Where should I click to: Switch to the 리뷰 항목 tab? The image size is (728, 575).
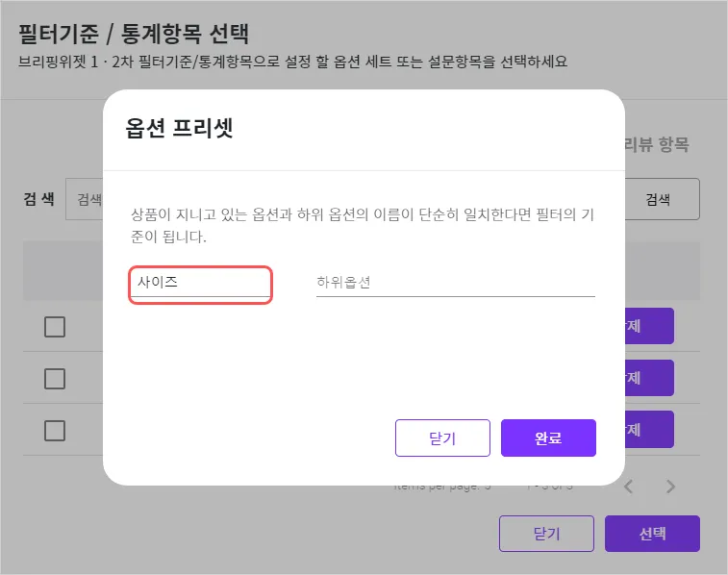click(x=657, y=145)
